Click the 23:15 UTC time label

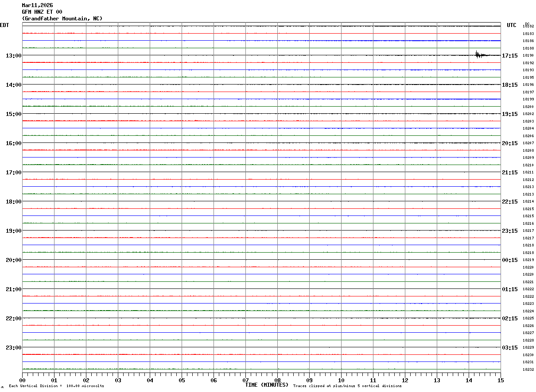click(x=510, y=231)
